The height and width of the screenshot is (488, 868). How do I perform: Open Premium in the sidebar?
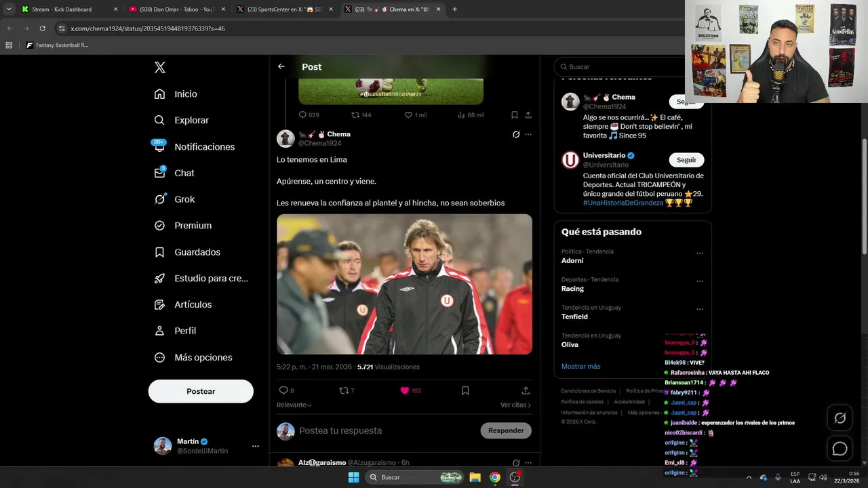[183, 226]
